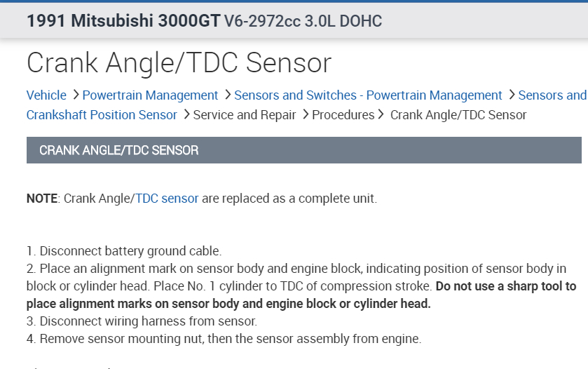Image resolution: width=588 pixels, height=369 pixels.
Task: Click the chevron before Service and Repair
Action: (186, 114)
